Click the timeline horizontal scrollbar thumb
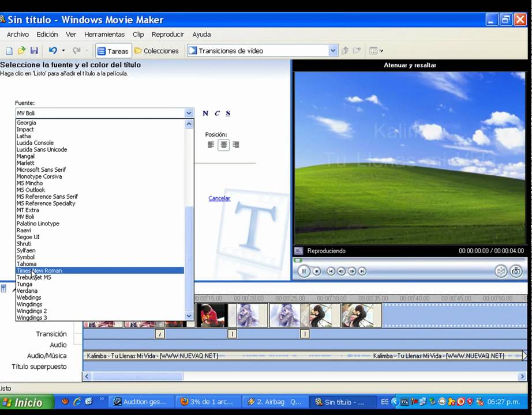Screen dimensions: 532x415 [x=138, y=376]
